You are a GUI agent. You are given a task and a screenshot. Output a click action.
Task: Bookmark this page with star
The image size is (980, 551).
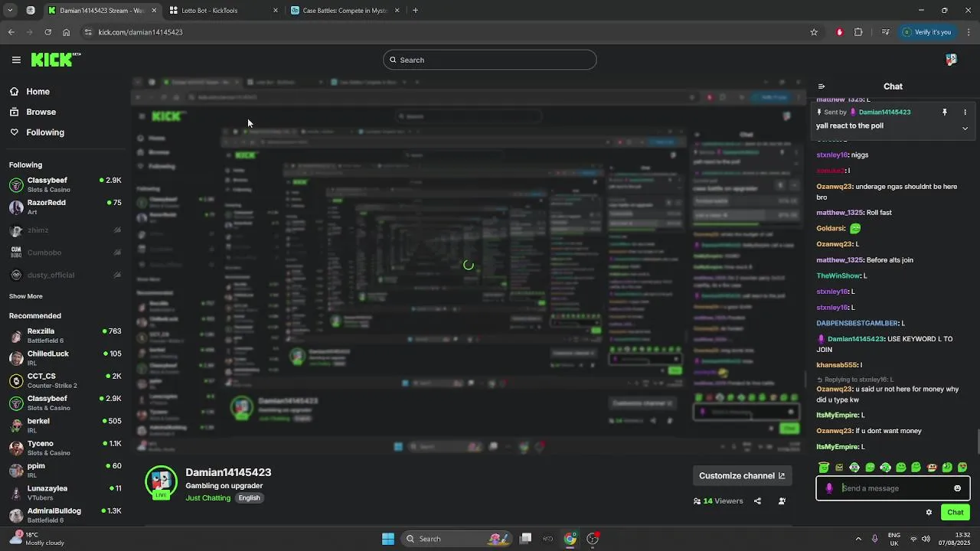point(814,32)
